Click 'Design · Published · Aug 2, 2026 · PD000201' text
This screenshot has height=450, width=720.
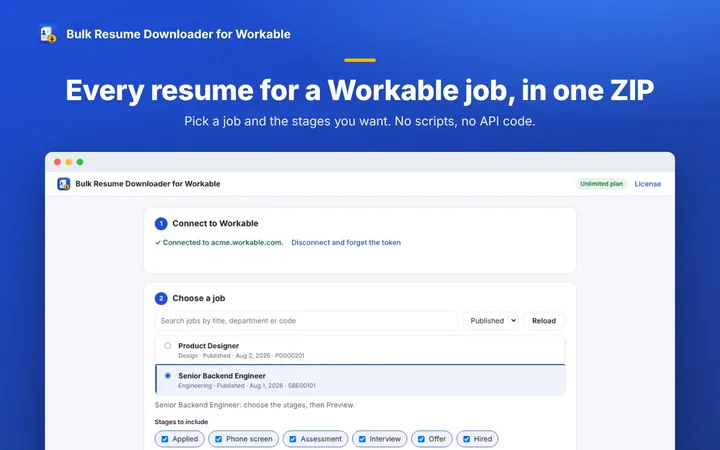(x=241, y=356)
